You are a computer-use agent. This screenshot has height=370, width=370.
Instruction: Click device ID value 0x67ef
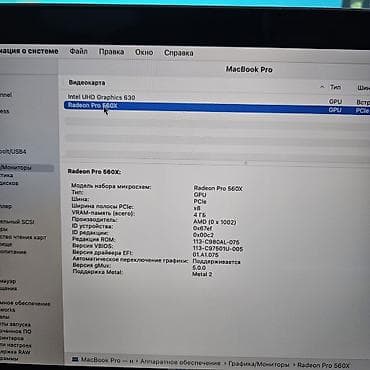pyautogui.click(x=202, y=228)
